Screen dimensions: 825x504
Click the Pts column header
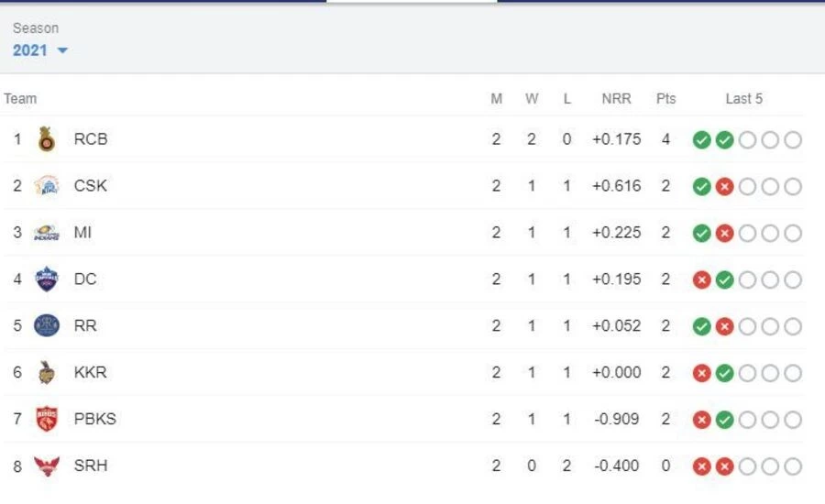tap(665, 99)
